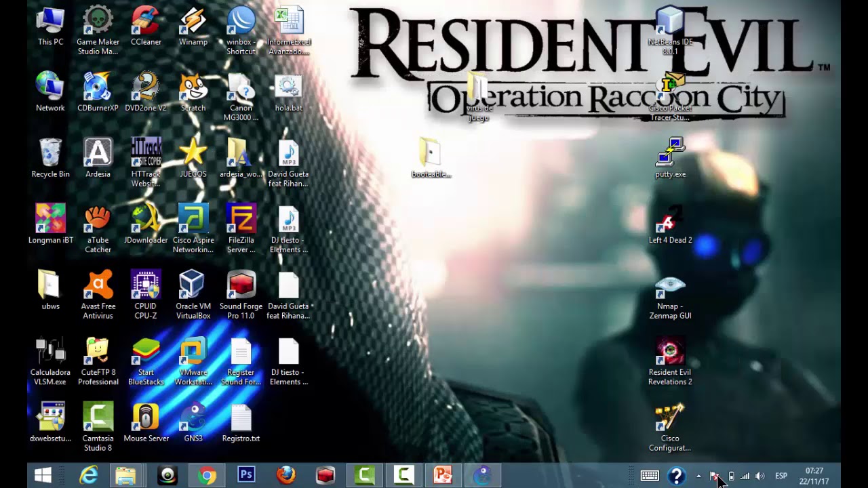Select the Mouse Server desktop icon

click(146, 423)
